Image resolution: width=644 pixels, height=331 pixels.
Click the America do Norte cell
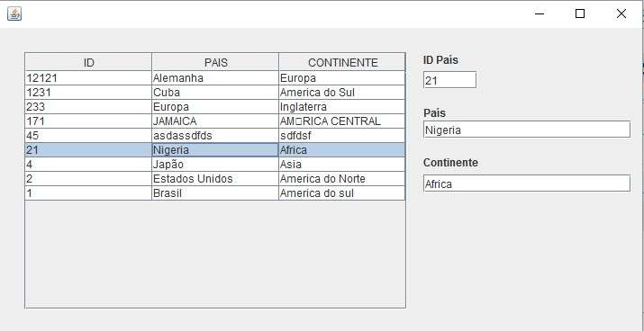click(x=342, y=178)
